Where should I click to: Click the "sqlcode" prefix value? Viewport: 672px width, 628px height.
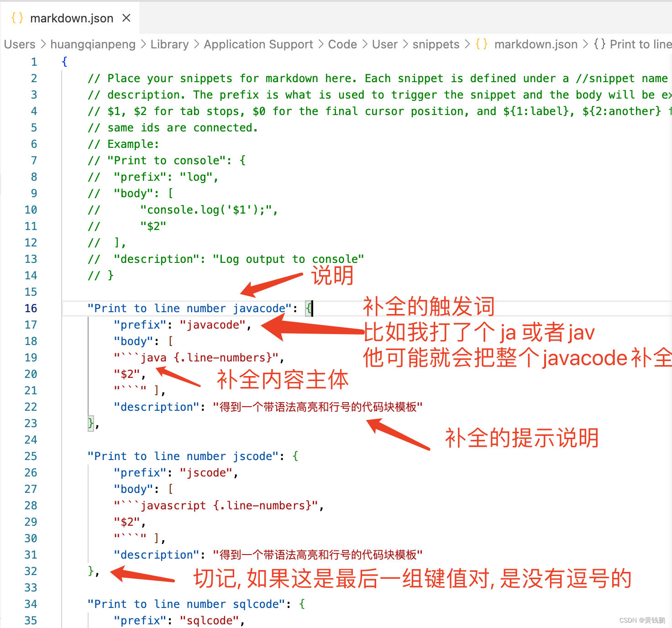[x=209, y=620]
